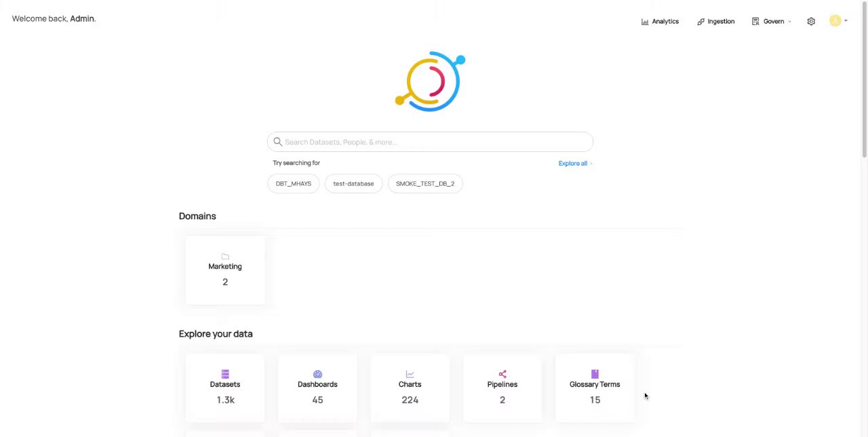
Task: Click the Charts line icon
Action: pos(410,374)
